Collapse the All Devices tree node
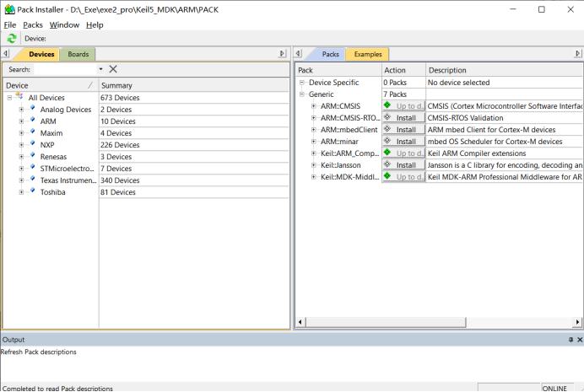The width and height of the screenshot is (584, 392). click(x=9, y=98)
